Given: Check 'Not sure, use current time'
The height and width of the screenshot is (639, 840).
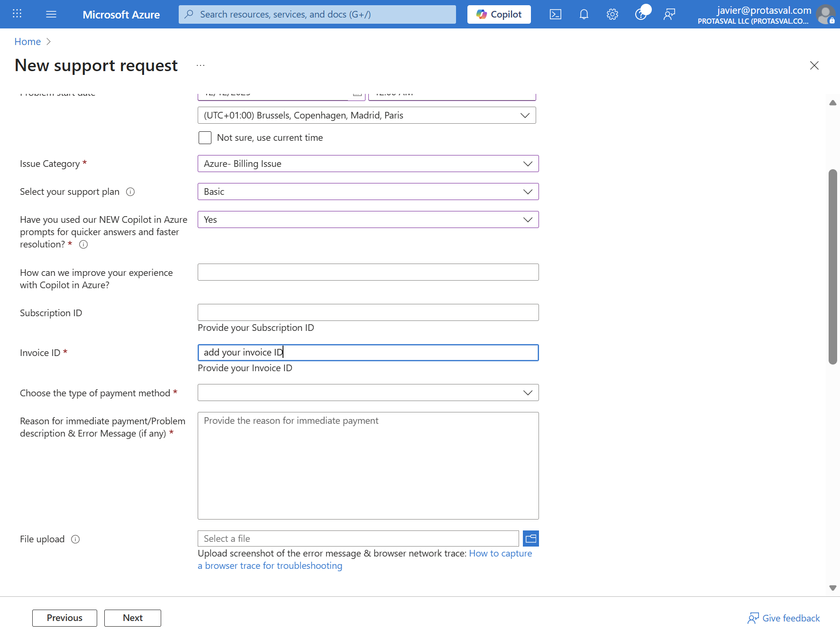Looking at the screenshot, I should tap(205, 138).
